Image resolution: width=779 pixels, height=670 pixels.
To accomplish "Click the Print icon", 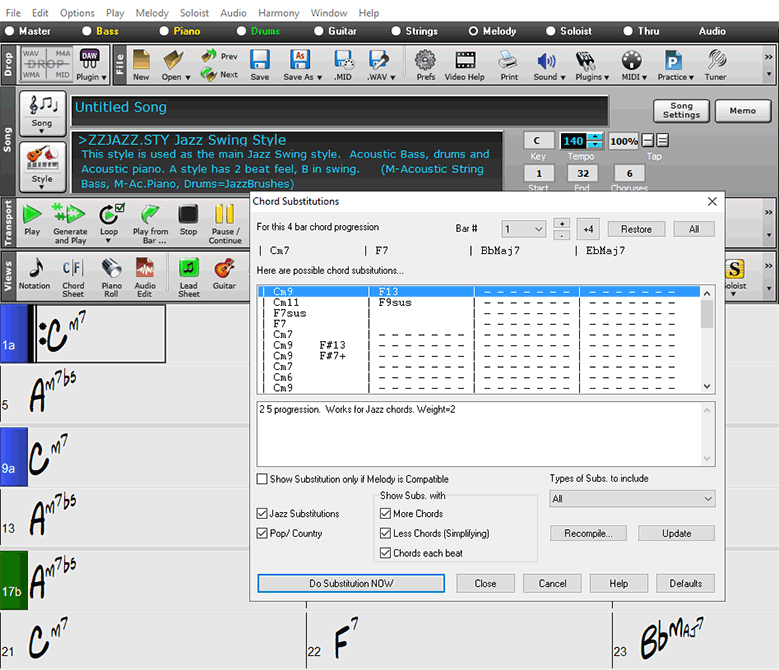I will 509,60.
